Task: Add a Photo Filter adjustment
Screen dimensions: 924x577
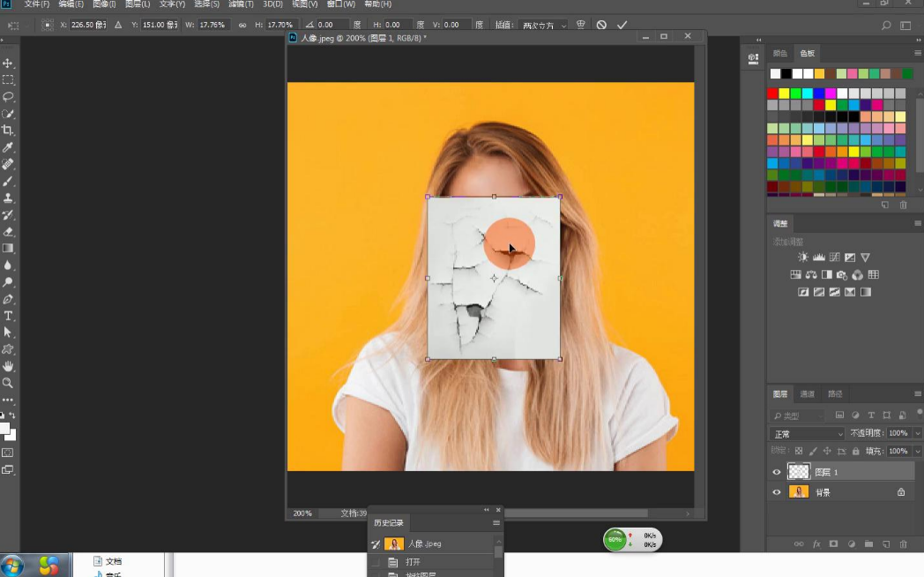Action: point(842,274)
